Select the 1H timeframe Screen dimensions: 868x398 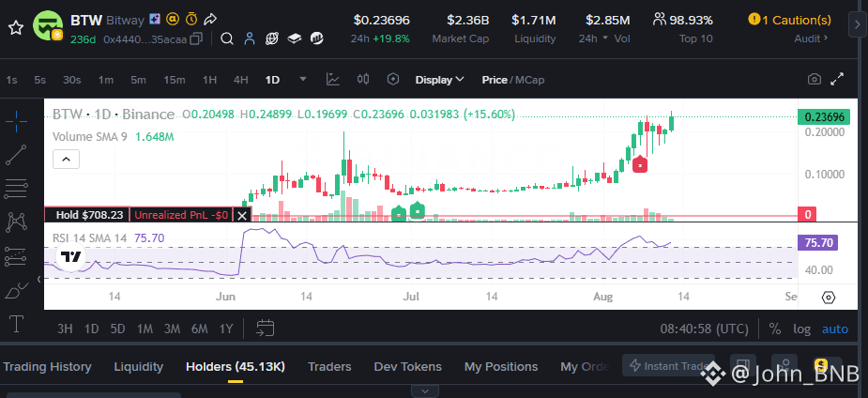[x=209, y=80]
